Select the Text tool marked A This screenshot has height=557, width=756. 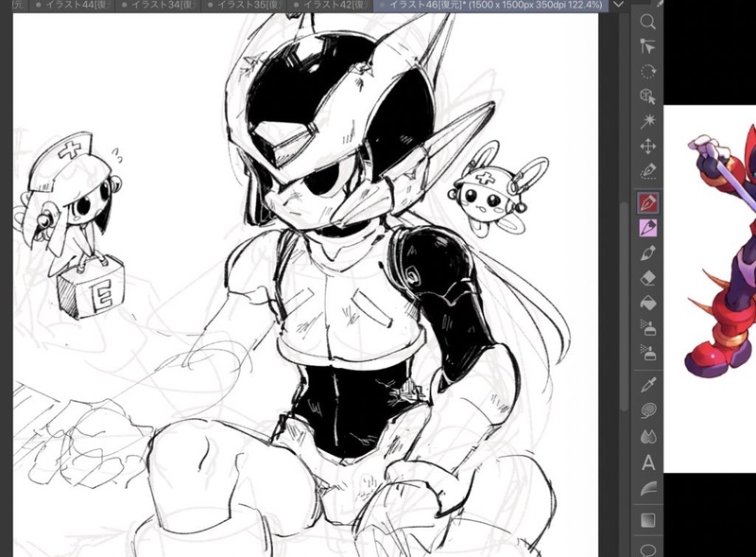tap(648, 462)
